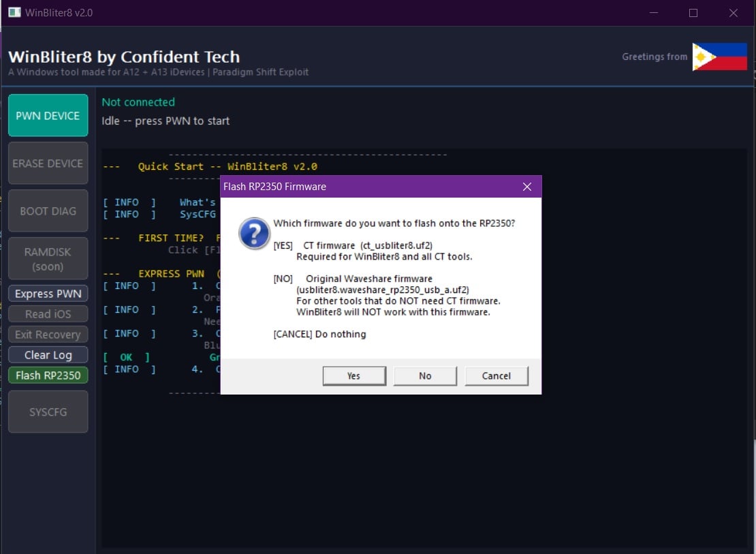The height and width of the screenshot is (554, 756).
Task: Click the 'EXPRESS PWN' log heading
Action: tap(161, 274)
